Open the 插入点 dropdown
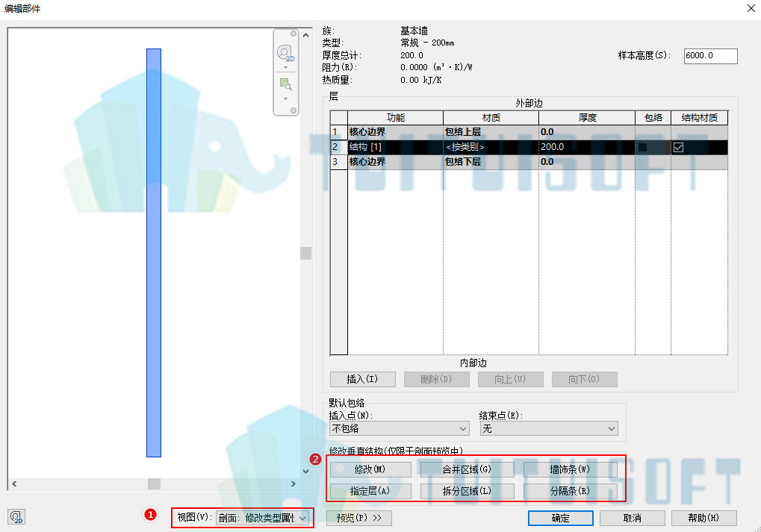Image resolution: width=761 pixels, height=532 pixels. [400, 429]
